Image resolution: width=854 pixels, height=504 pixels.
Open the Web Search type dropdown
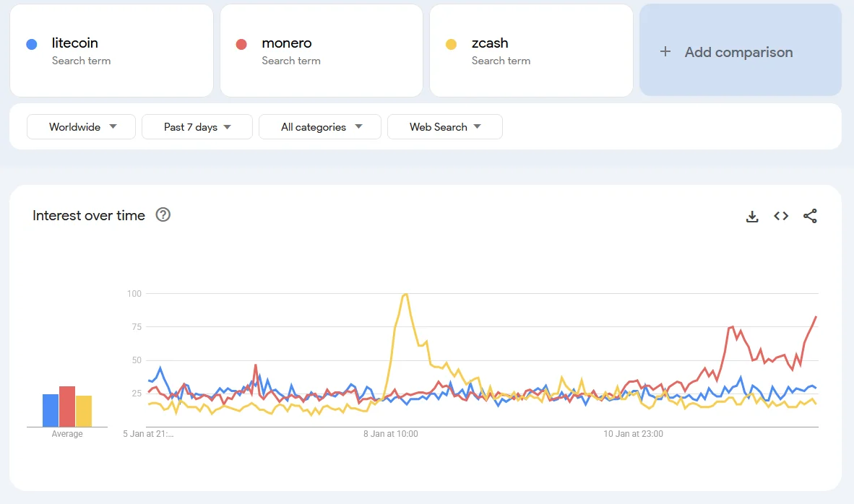click(x=444, y=127)
